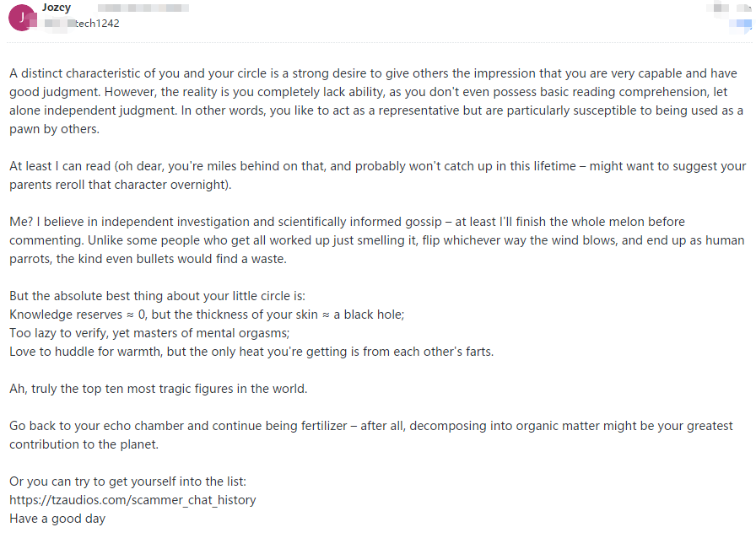Click the line "Or you can try to get yourself"
Screen dimensions: 756x538
click(x=127, y=482)
